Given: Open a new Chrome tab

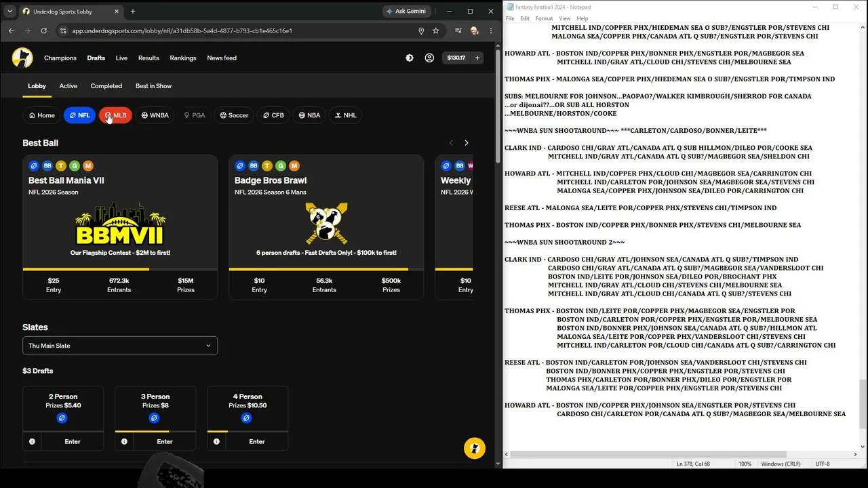Looking at the screenshot, I should [133, 12].
